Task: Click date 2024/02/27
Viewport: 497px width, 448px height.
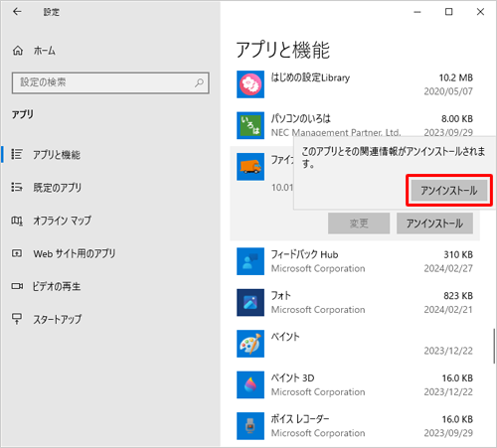Action: [448, 268]
